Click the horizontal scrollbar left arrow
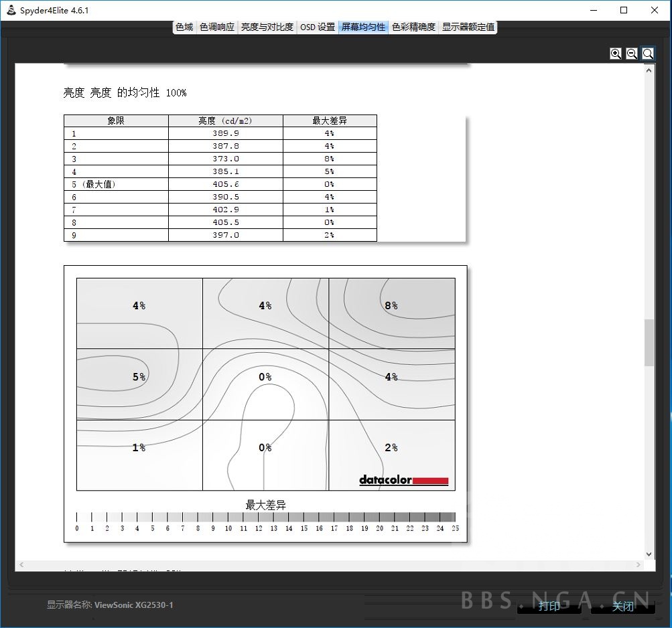Image resolution: width=672 pixels, height=628 pixels. (x=21, y=566)
